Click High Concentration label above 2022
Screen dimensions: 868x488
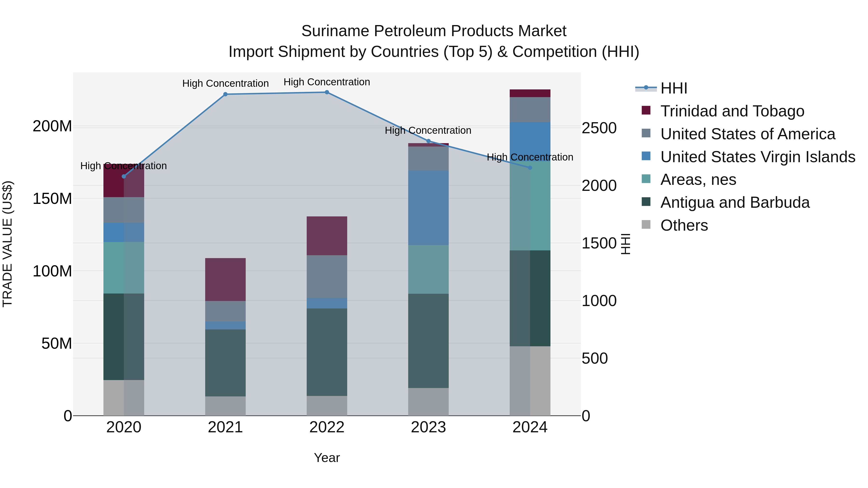[327, 82]
